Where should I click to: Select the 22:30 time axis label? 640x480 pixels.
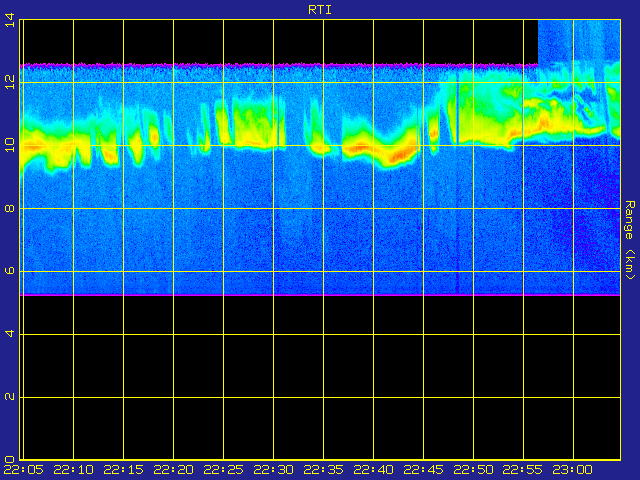(x=273, y=470)
